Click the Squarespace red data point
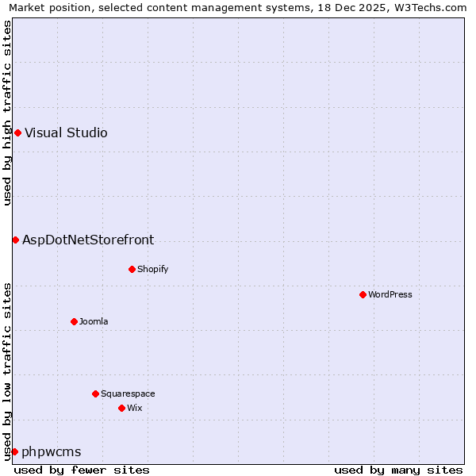 tap(95, 393)
